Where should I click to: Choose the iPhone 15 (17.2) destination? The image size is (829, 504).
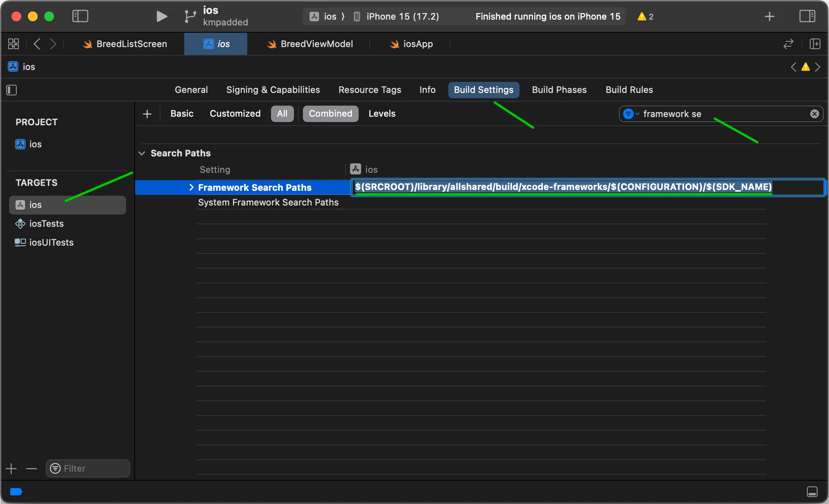coord(396,16)
